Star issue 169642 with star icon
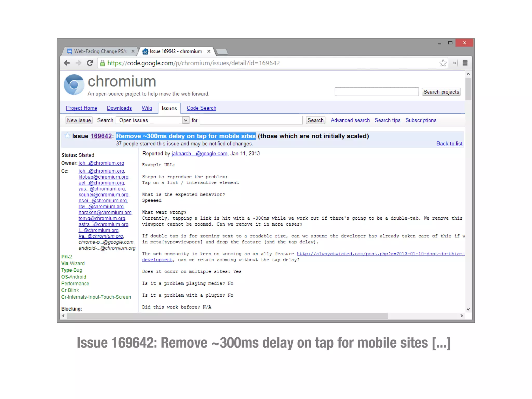 pos(67,135)
